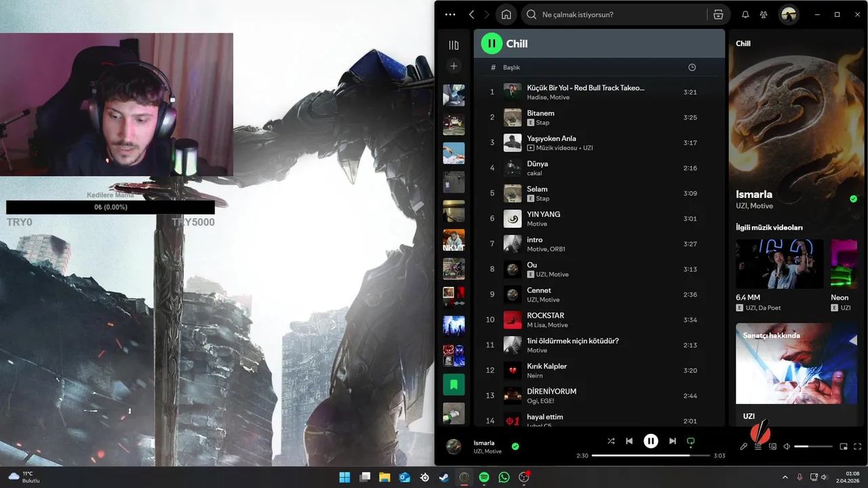Open 'Ismarla' title in Now Playing panel
This screenshot has width=868, height=488.
click(x=754, y=195)
